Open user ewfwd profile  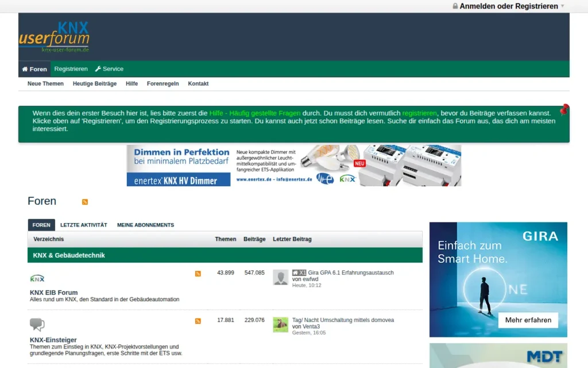tap(311, 279)
